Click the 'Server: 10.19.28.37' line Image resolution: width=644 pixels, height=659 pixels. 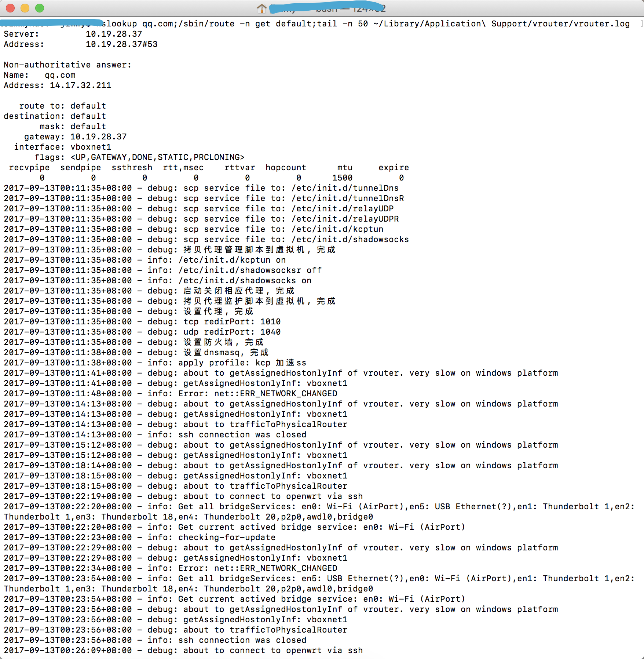click(73, 34)
